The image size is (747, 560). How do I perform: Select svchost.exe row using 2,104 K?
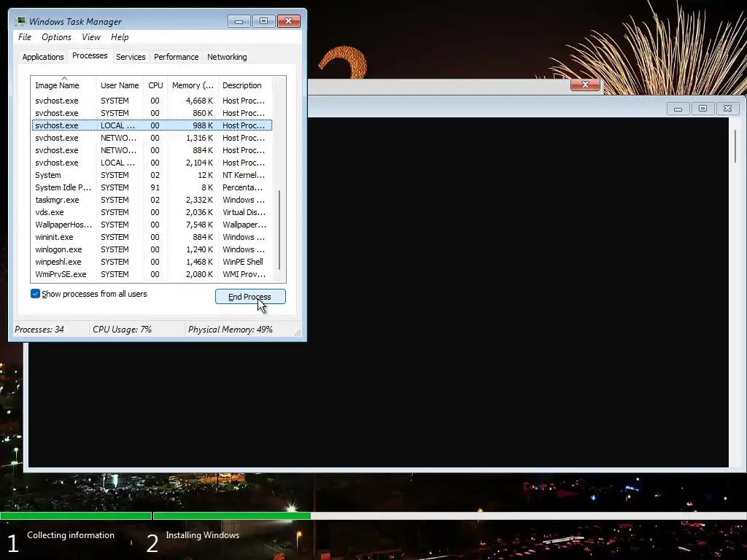point(152,163)
